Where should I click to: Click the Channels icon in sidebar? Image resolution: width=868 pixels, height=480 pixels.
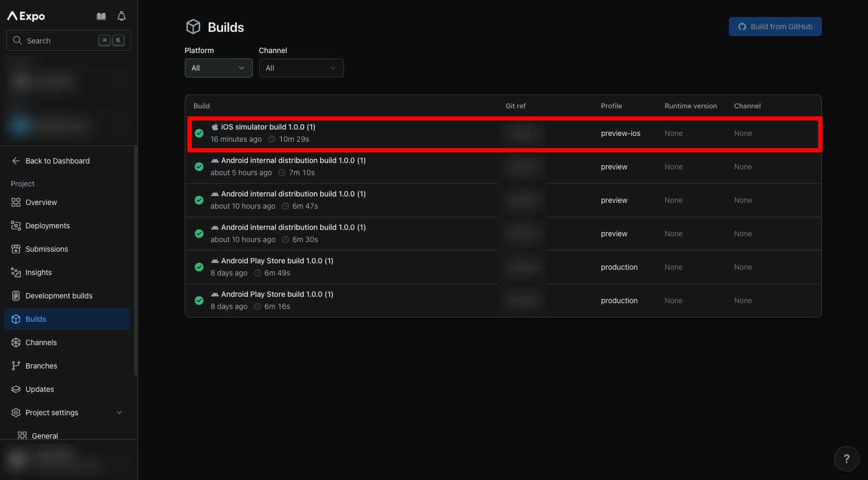[16, 342]
